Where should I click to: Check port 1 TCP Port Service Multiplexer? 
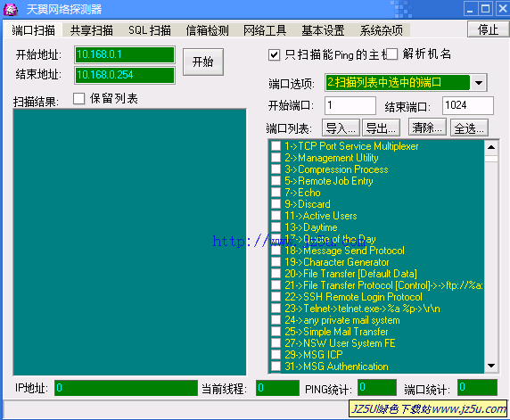[276, 146]
